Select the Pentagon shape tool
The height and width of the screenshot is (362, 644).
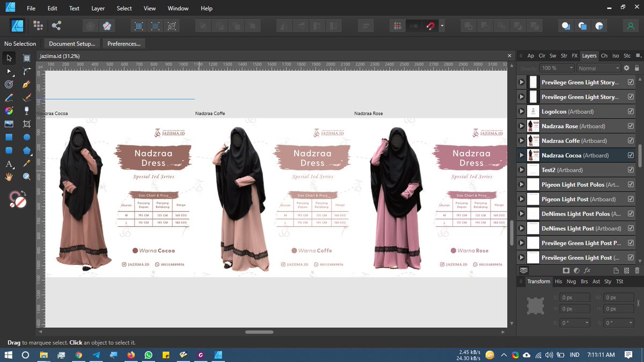[27, 150]
